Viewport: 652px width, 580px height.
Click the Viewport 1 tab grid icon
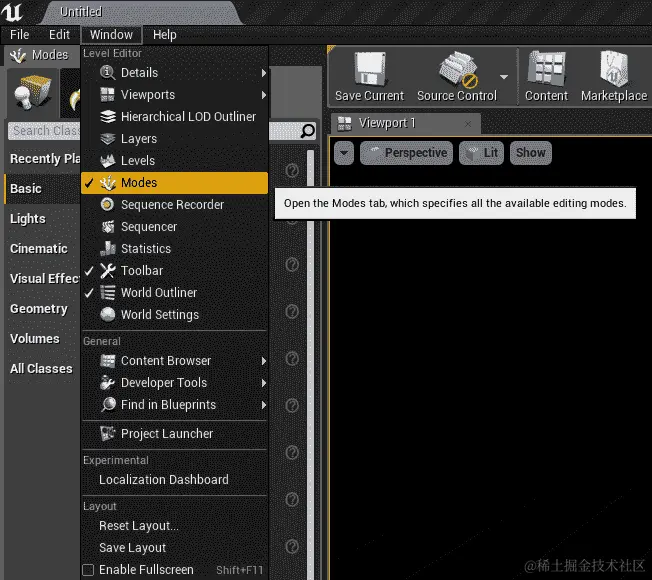(344, 123)
